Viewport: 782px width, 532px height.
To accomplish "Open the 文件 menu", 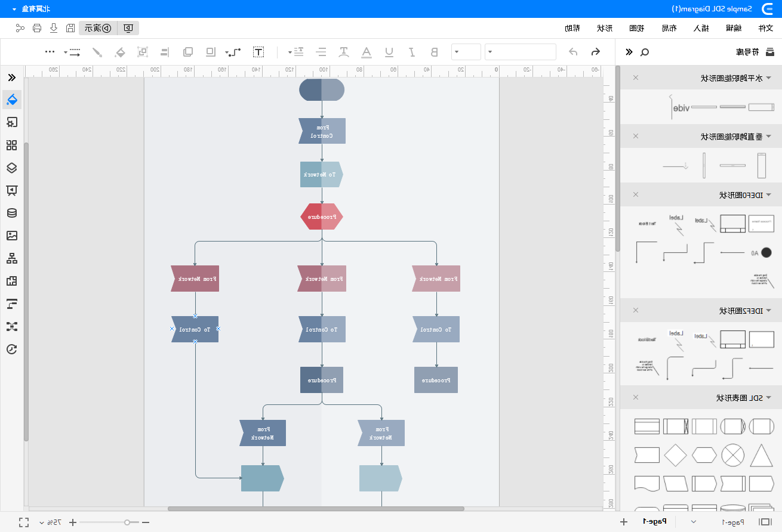I will coord(765,28).
